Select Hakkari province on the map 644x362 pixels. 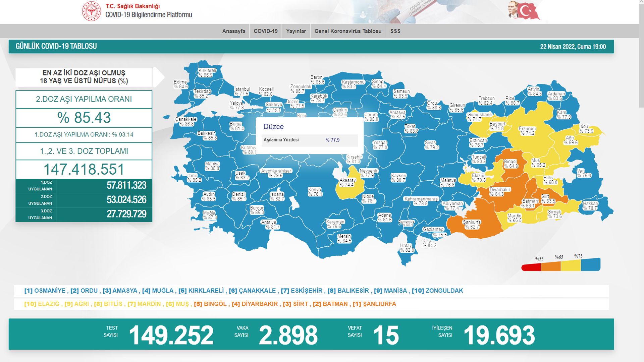pyautogui.click(x=590, y=206)
